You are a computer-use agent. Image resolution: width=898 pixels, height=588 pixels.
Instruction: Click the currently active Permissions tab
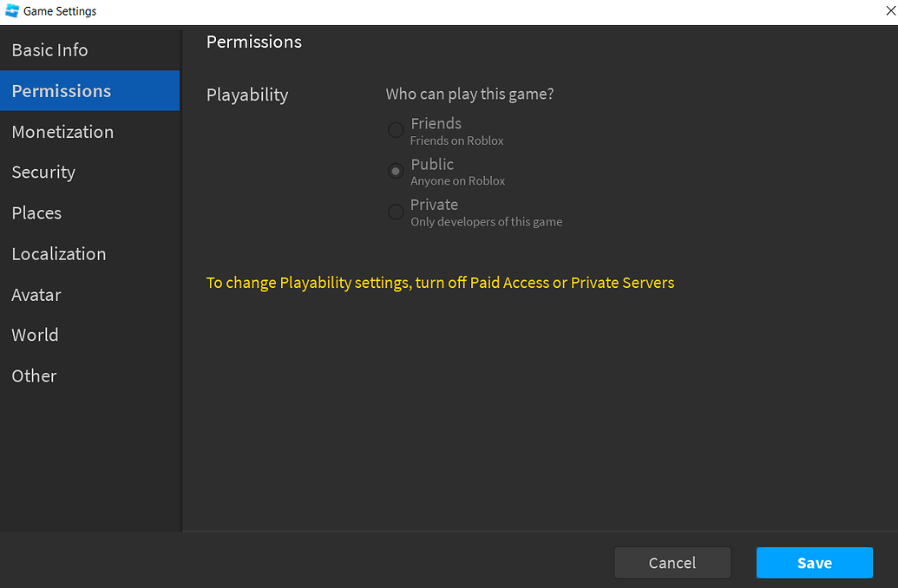(61, 90)
